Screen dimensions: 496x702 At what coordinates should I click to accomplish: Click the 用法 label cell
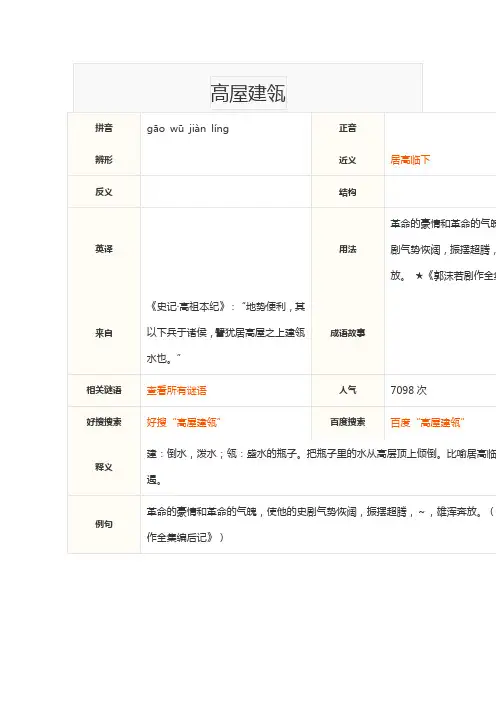347,249
